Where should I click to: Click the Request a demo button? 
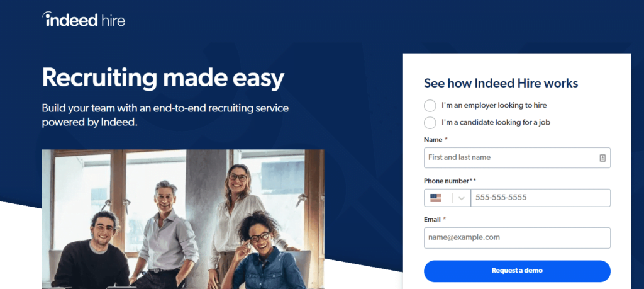(517, 271)
